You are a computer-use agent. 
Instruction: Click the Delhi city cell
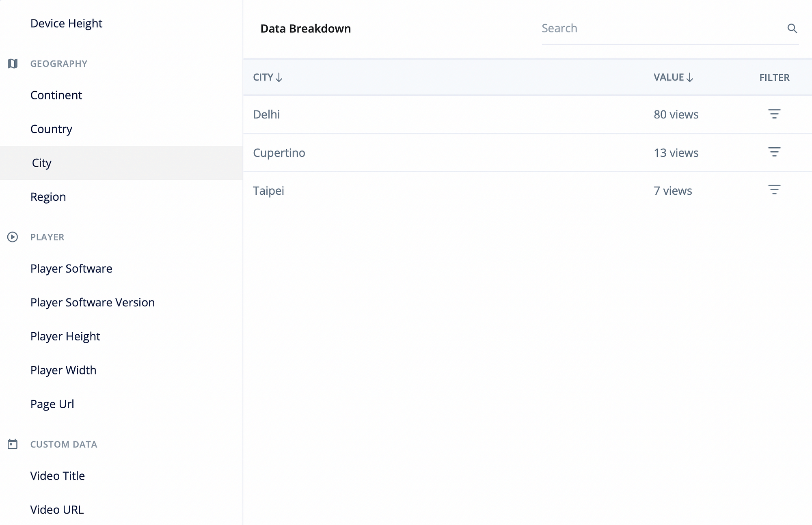click(x=266, y=114)
